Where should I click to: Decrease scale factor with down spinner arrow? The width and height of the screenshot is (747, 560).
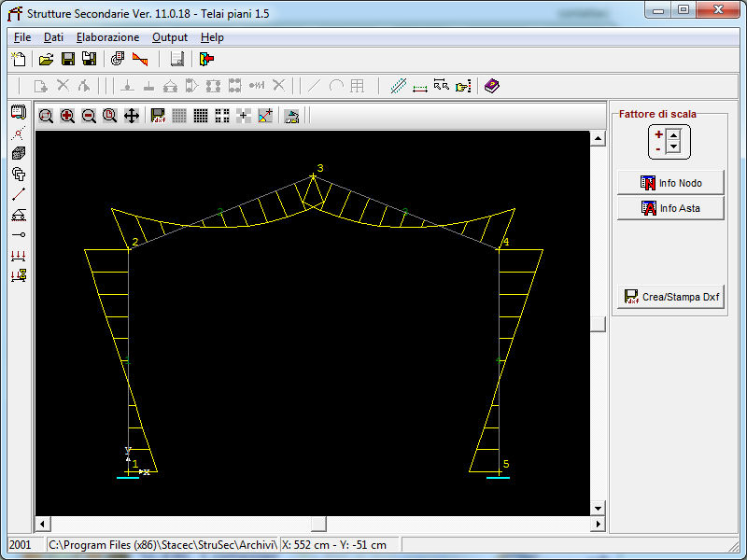[673, 147]
